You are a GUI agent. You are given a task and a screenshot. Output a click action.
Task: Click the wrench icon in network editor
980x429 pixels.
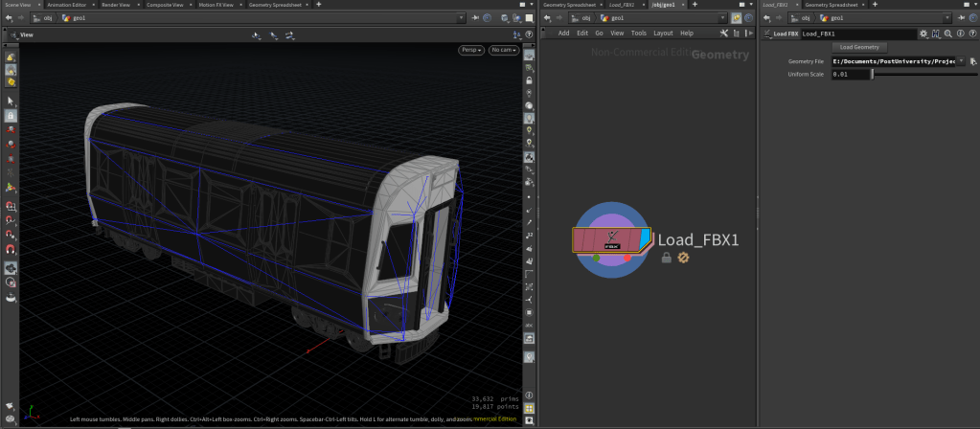coord(723,33)
